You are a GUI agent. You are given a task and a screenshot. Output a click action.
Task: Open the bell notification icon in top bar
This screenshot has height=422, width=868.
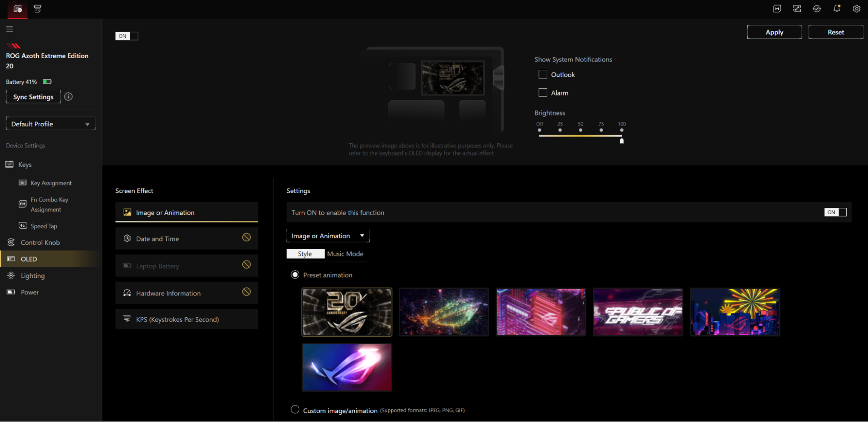click(837, 9)
